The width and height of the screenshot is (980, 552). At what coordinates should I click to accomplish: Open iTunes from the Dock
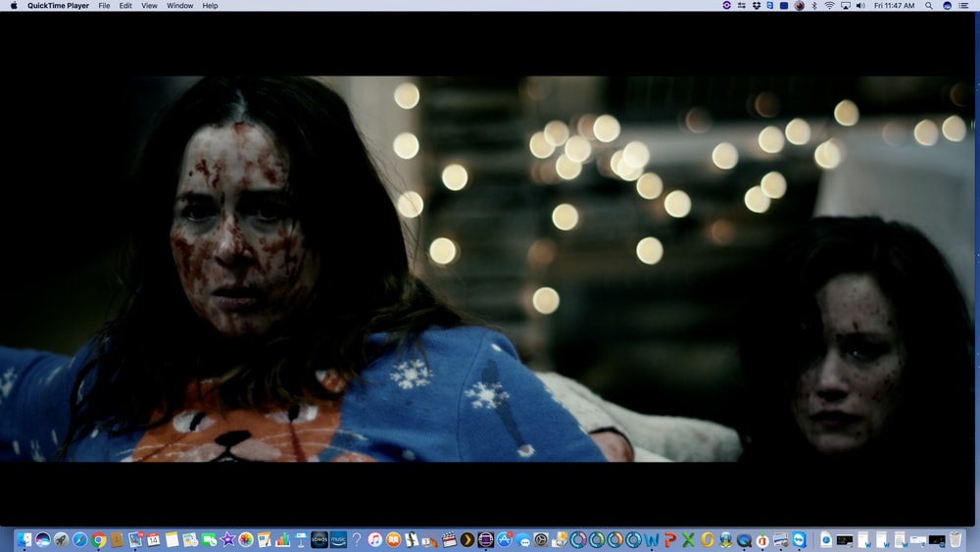click(x=375, y=539)
